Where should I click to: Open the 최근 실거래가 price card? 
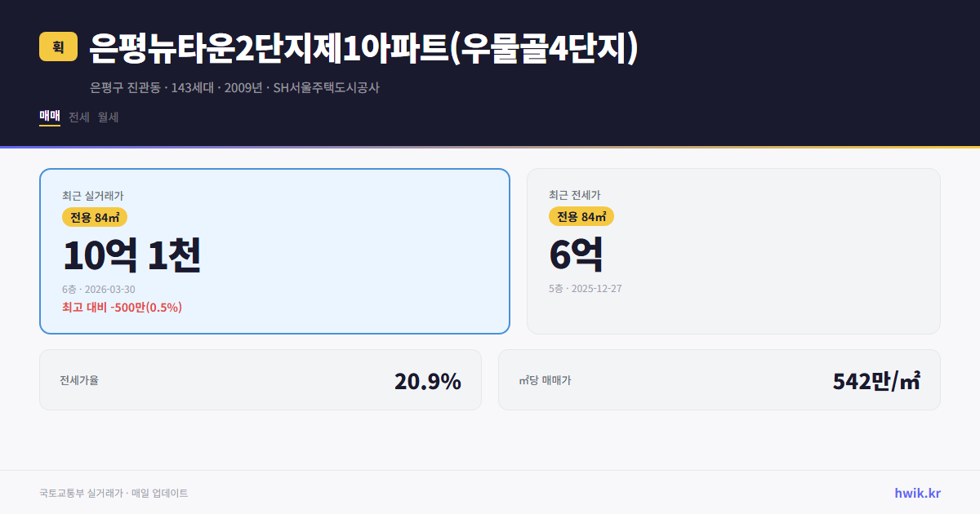274,250
